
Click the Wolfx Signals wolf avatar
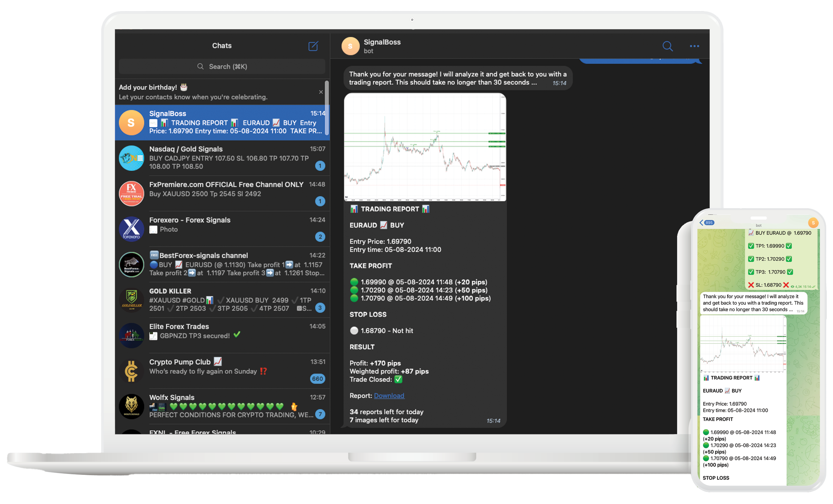(x=132, y=407)
